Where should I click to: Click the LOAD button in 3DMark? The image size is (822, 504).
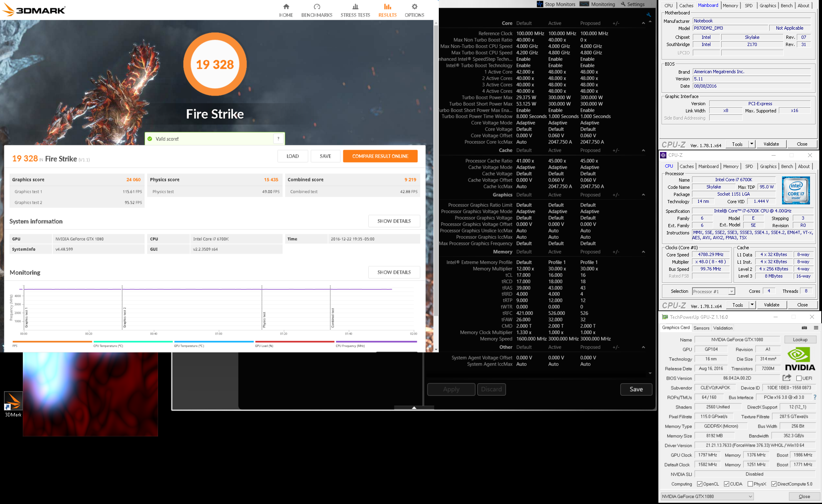tap(292, 156)
